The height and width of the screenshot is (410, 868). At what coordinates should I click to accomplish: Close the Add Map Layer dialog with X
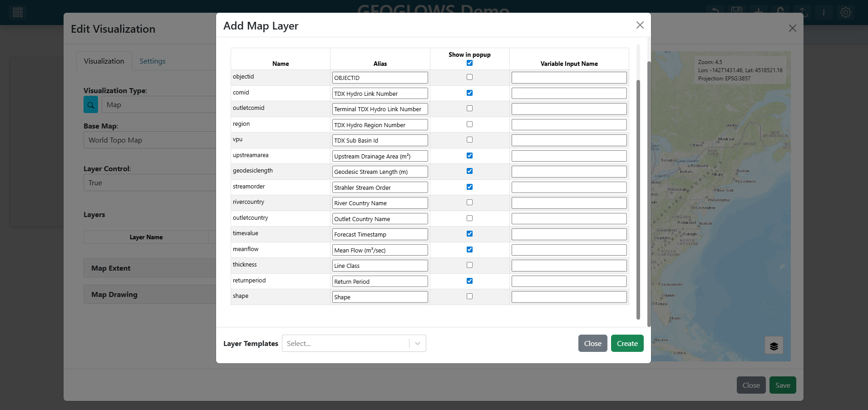click(640, 25)
